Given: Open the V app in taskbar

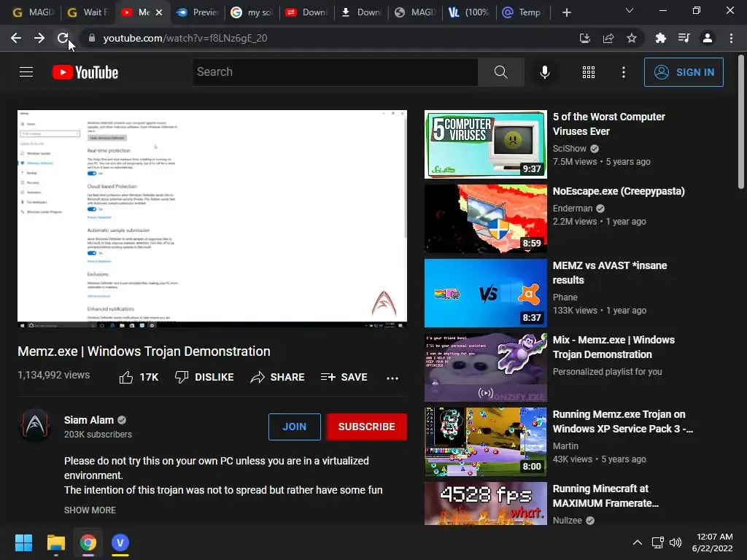Looking at the screenshot, I should (x=120, y=542).
